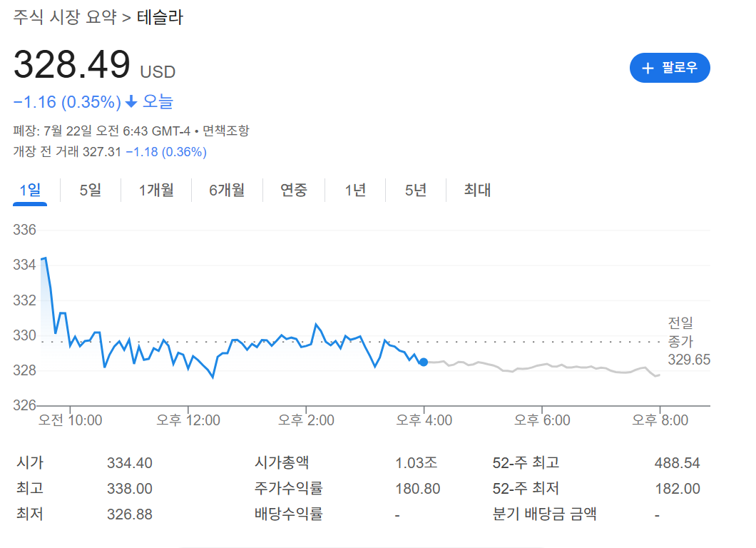Switch chart to 연중 range
Viewport: 756px width, 548px height.
(294, 190)
